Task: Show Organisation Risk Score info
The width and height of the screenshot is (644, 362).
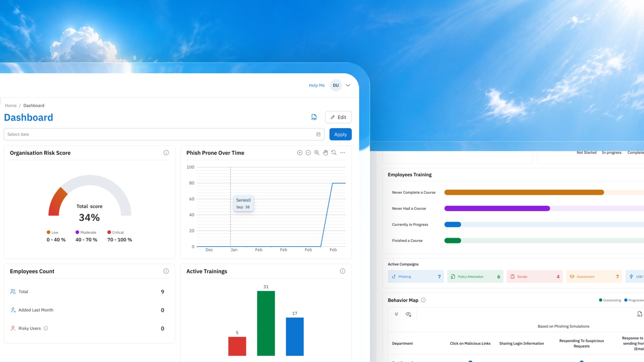Action: (x=166, y=153)
